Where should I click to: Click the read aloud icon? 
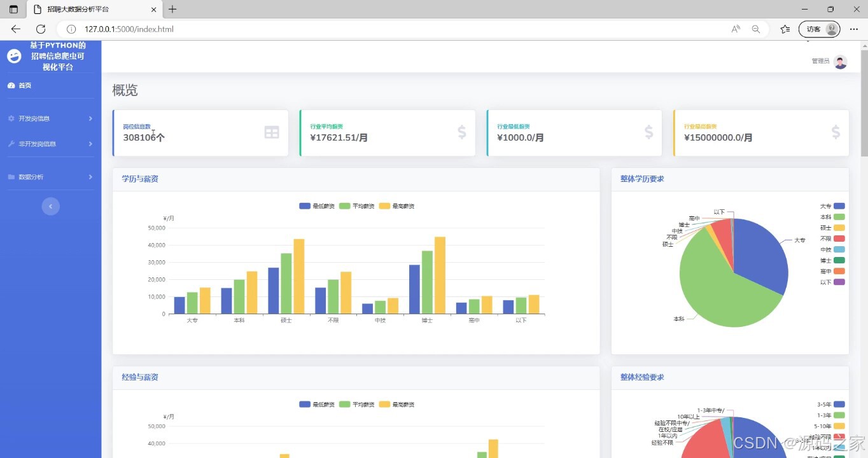pyautogui.click(x=736, y=29)
